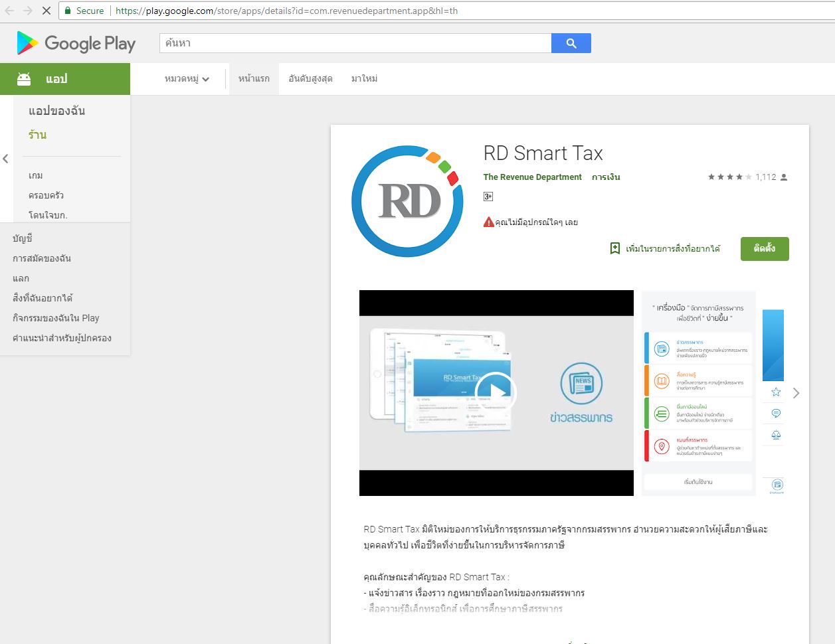The width and height of the screenshot is (835, 644).
Task: Click the red no-devices warning icon
Action: point(489,222)
